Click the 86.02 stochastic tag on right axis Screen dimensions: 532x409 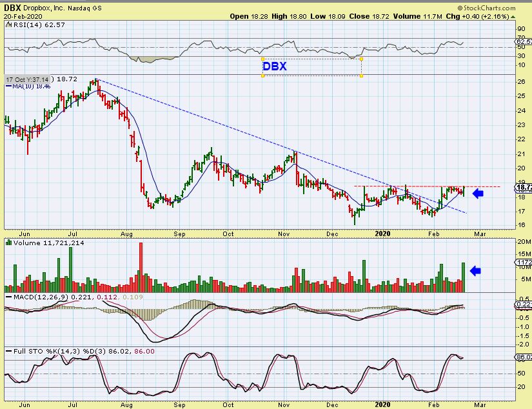pos(523,357)
